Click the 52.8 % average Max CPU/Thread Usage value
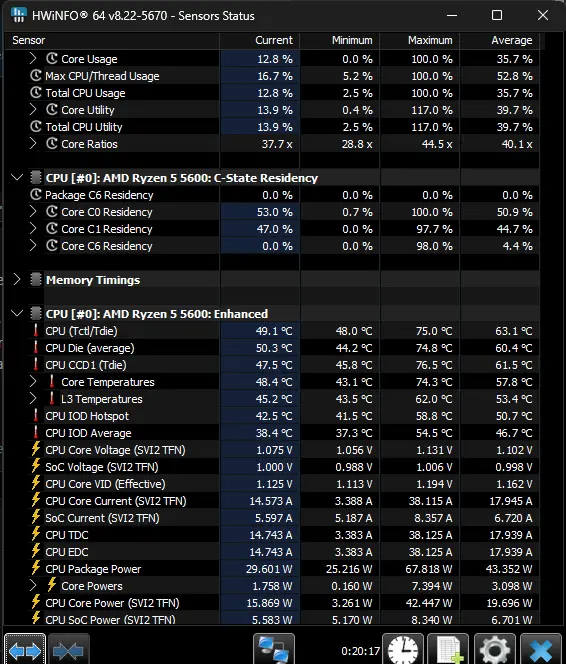 (514, 76)
